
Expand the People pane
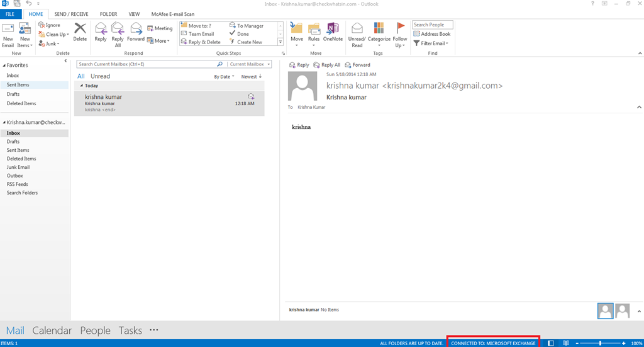click(x=639, y=311)
